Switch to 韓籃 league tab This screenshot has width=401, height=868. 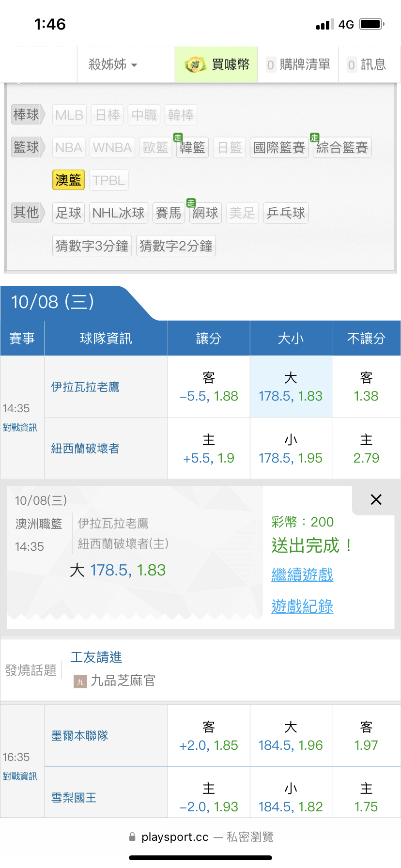(x=192, y=148)
